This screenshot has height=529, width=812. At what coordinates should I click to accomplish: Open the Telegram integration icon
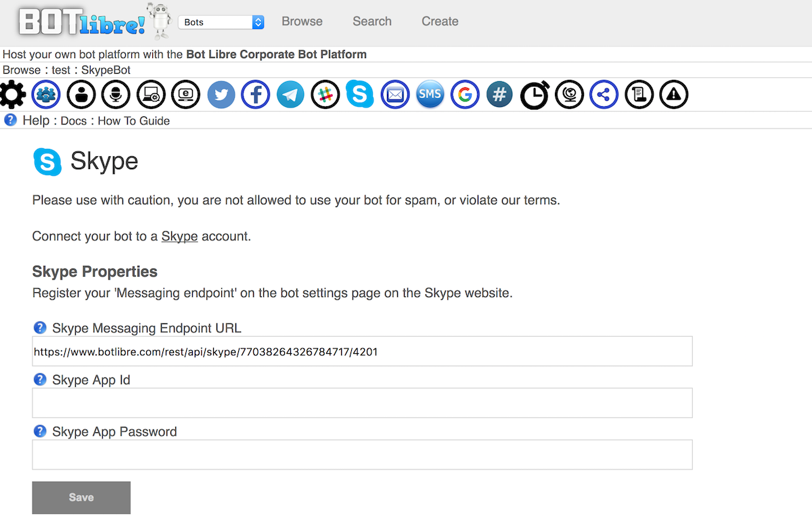pyautogui.click(x=290, y=95)
